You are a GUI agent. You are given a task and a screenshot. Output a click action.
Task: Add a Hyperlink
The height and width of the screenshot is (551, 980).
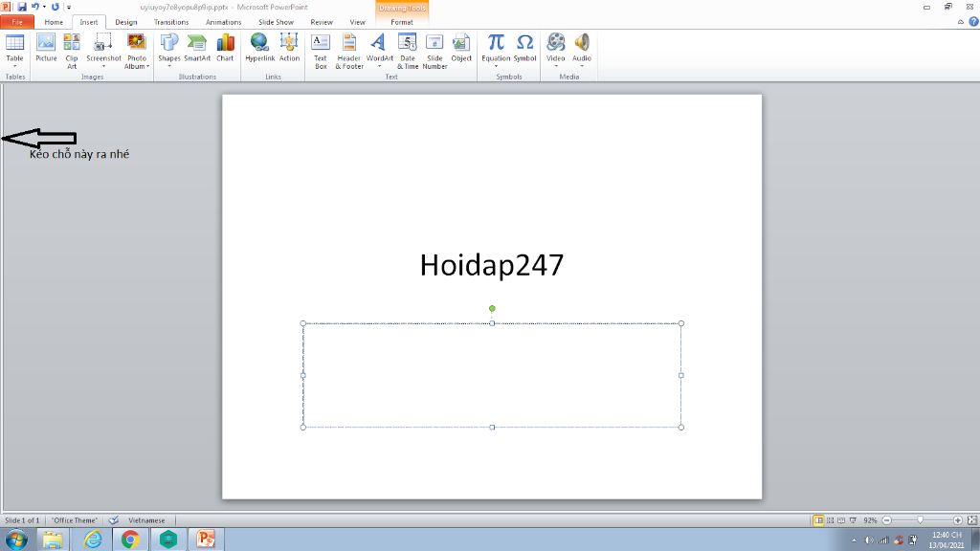click(x=259, y=48)
